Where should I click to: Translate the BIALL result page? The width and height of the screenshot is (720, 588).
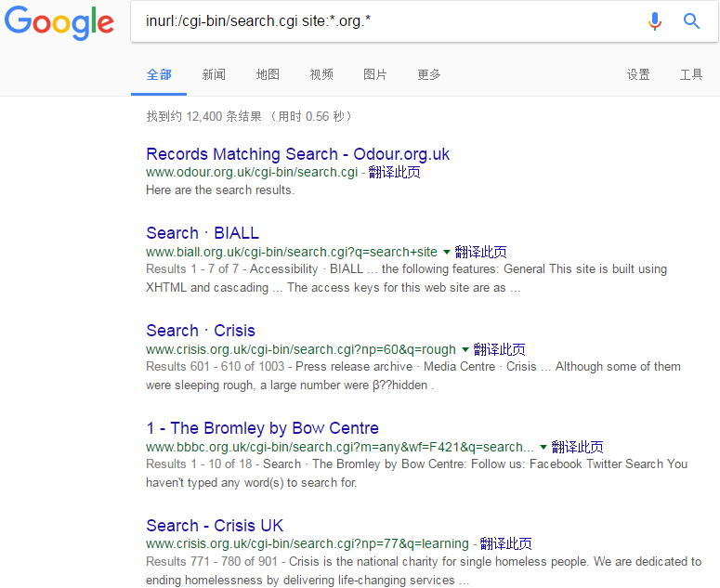click(x=480, y=252)
